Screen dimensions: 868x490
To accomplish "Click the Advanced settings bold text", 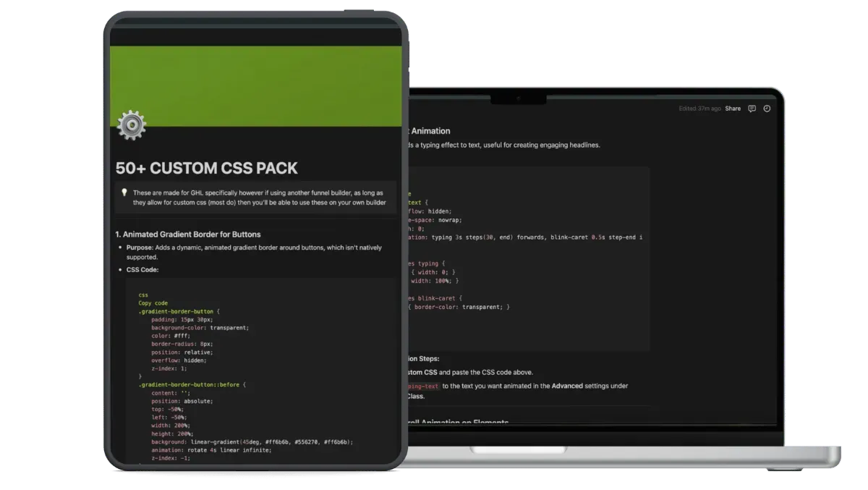I will [x=567, y=386].
